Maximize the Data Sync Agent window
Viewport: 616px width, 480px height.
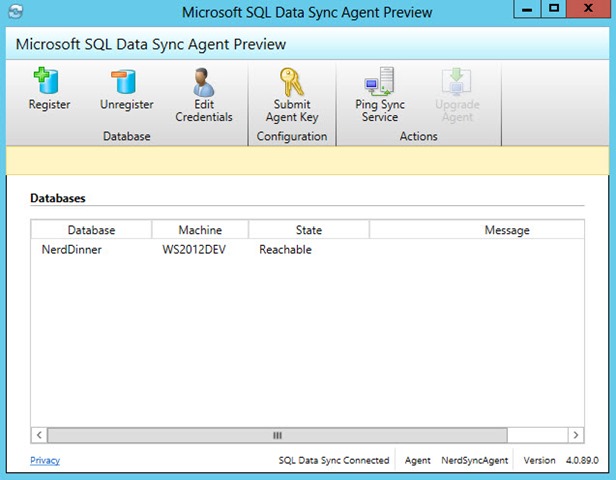point(554,9)
